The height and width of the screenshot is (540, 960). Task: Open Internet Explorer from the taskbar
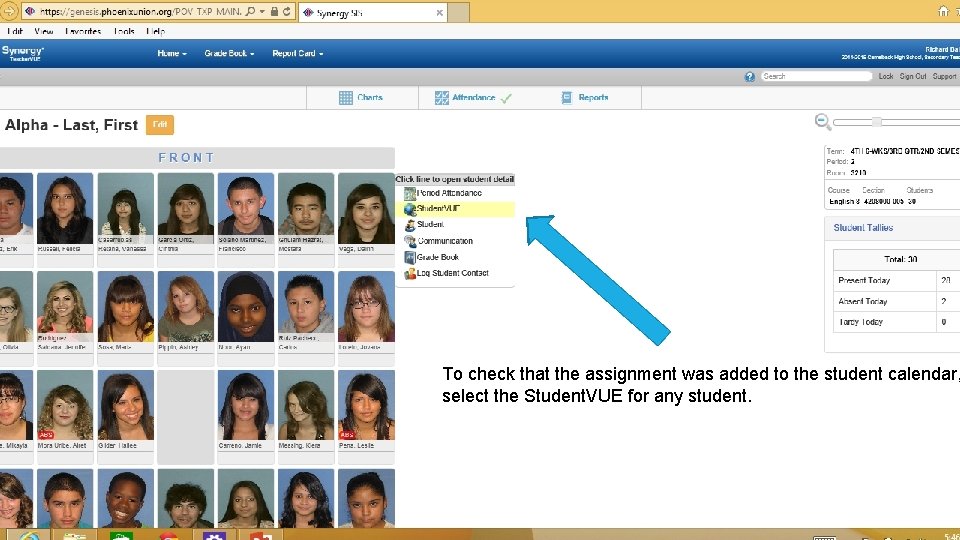[28, 536]
